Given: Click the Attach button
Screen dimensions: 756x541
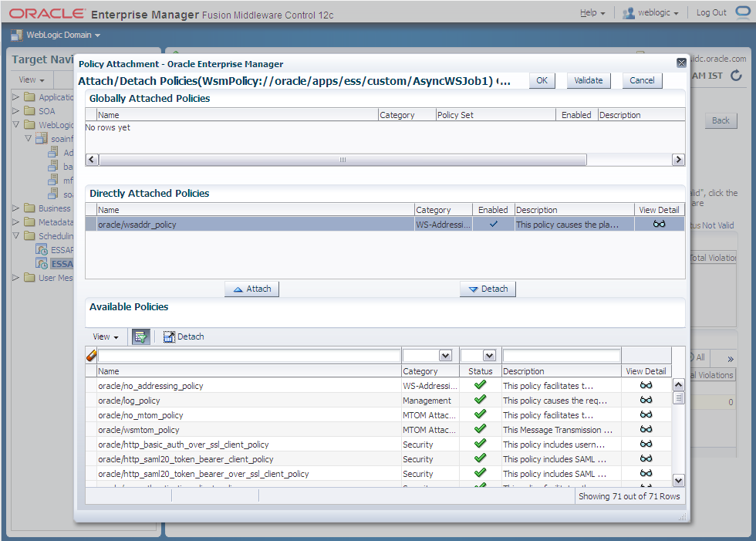Looking at the screenshot, I should click(251, 289).
